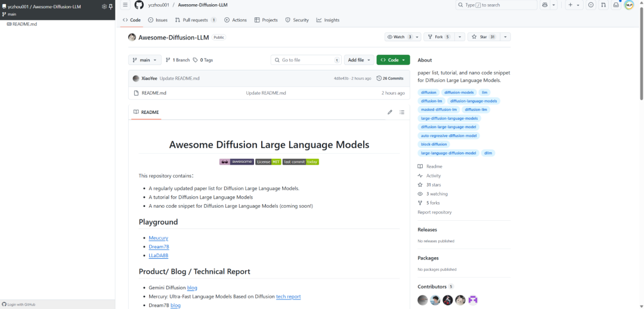Open Octotree sidebar settings gear
Image resolution: width=644 pixels, height=309 pixels.
[104, 7]
